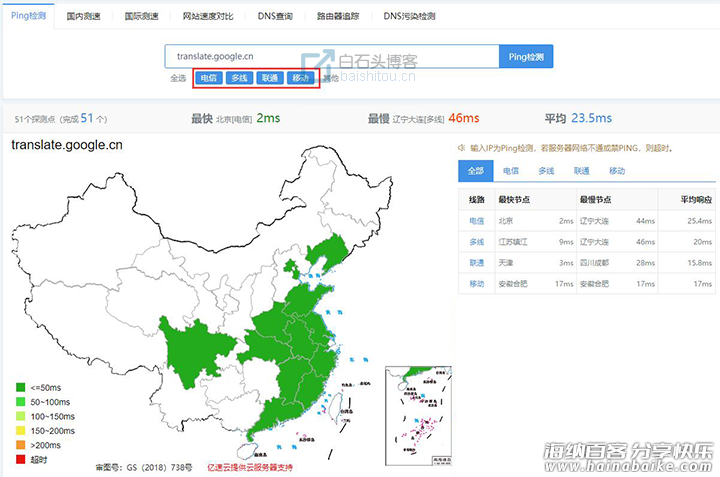Switch to the Ping检测 tab

28,16
